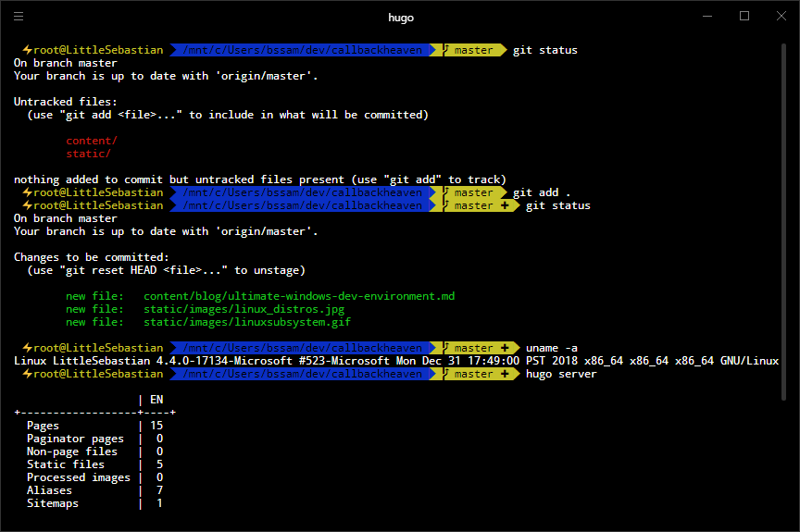Click the linuxsubsystem.gif file path
This screenshot has height=532, width=800.
pos(247,322)
